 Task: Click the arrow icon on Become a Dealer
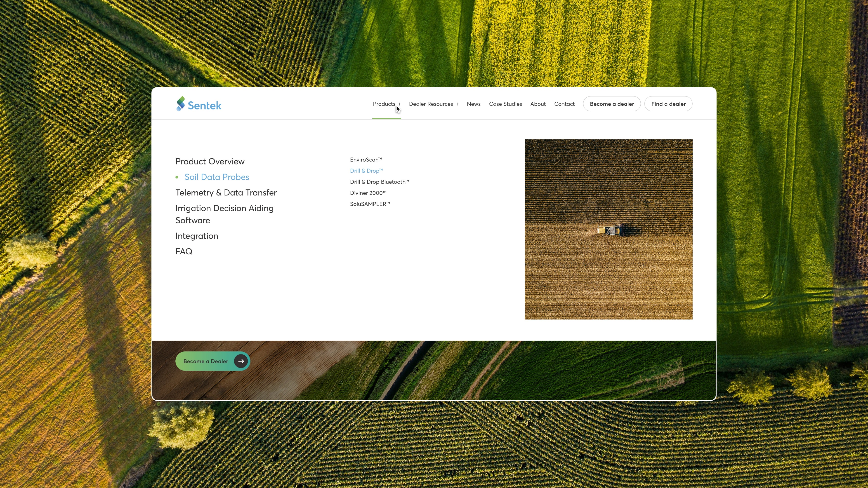241,361
